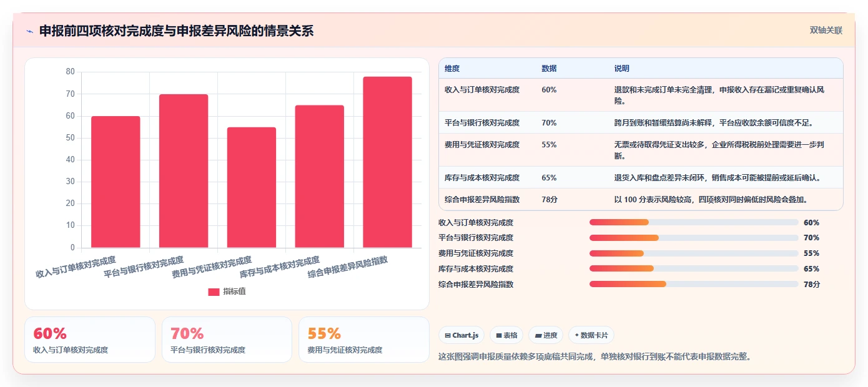Click the 收入与订单核对完成度 bar in chart
Image resolution: width=868 pixels, height=387 pixels.
tap(116, 182)
